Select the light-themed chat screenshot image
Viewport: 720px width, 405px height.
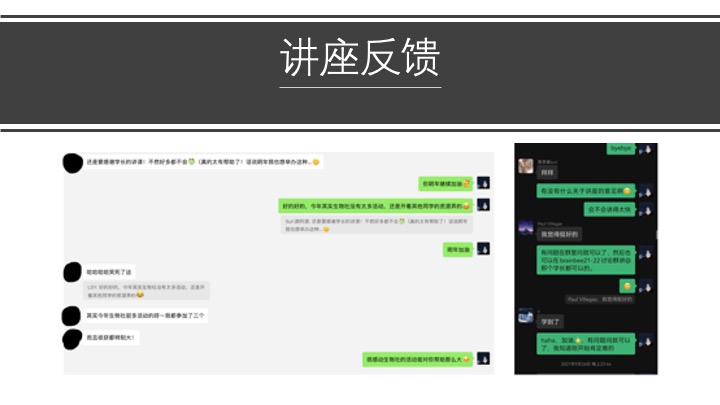pos(279,263)
